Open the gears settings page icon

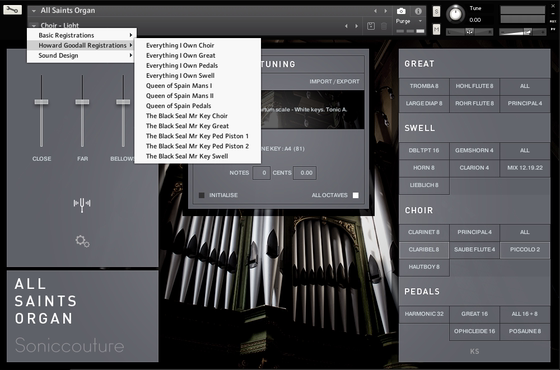(82, 241)
